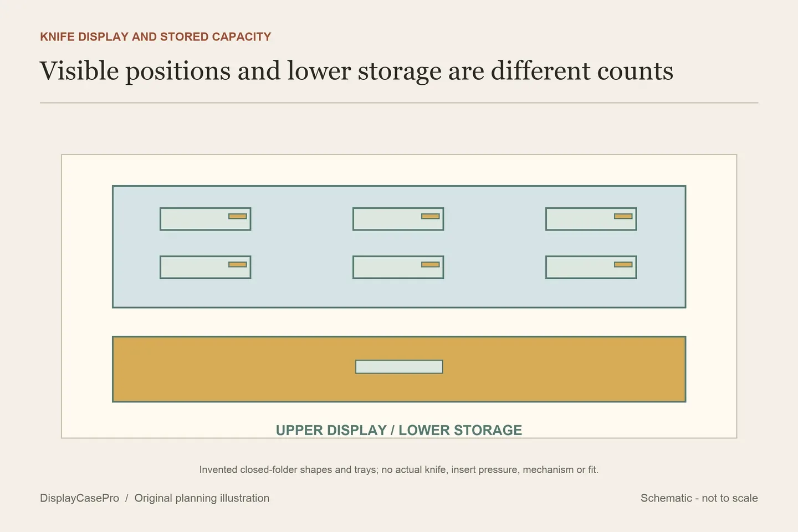Select the bottom-left knife shape in upper display

pos(206,267)
